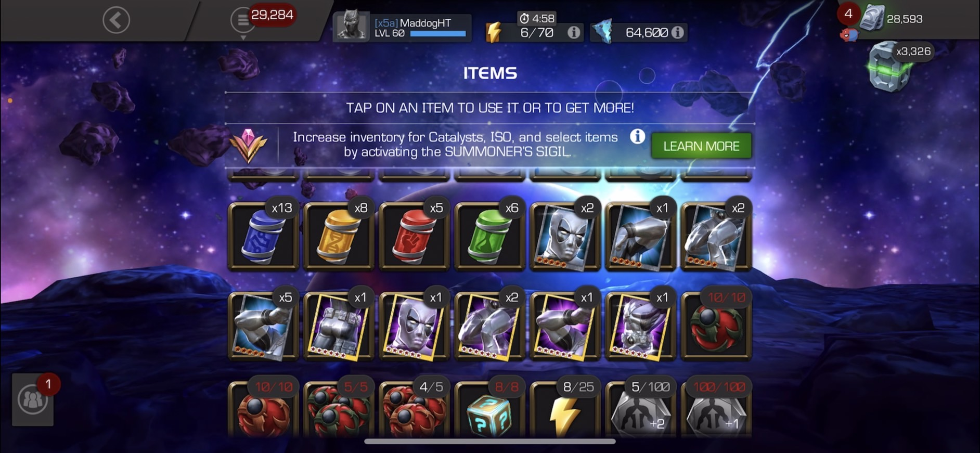This screenshot has width=980, height=453.
Task: Open the MaddogHT player profile
Action: (x=403, y=26)
